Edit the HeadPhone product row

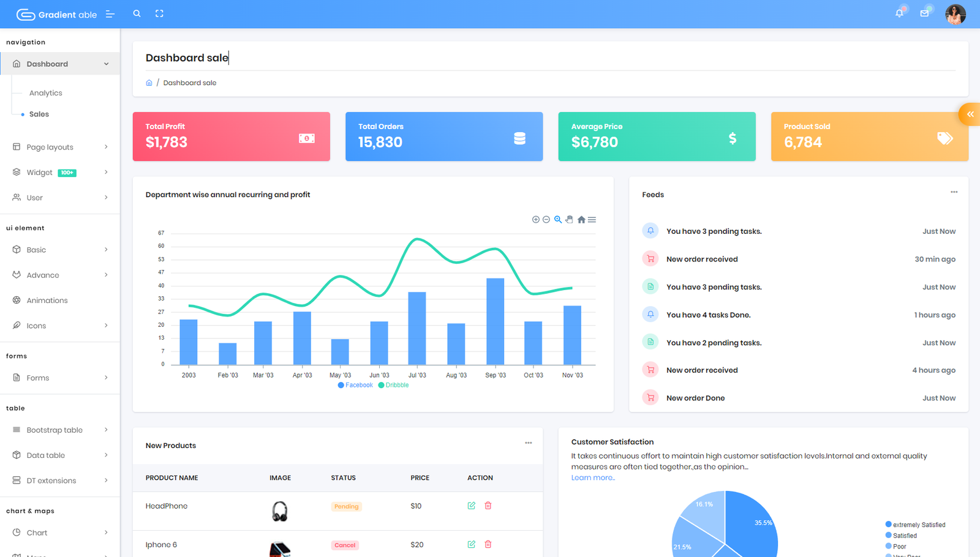472,506
